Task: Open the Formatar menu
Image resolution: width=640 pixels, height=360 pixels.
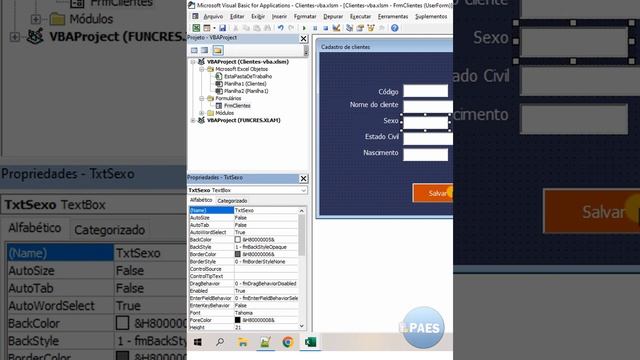Action: [305, 16]
